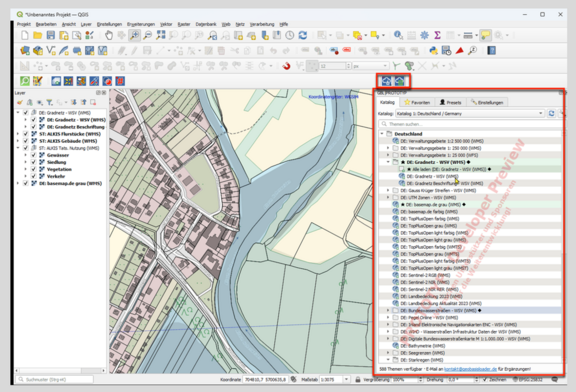
Task: Open the Vektor menu
Action: (x=166, y=24)
